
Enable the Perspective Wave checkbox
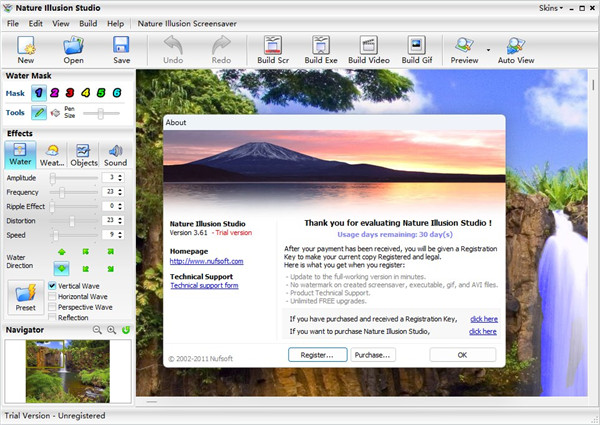(52, 307)
